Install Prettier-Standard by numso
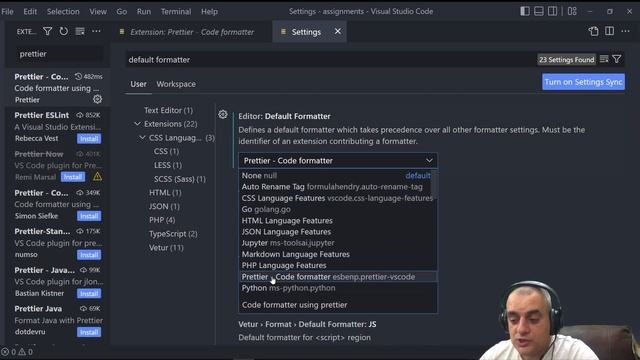Viewport: 640px width, 360px height. (89, 255)
